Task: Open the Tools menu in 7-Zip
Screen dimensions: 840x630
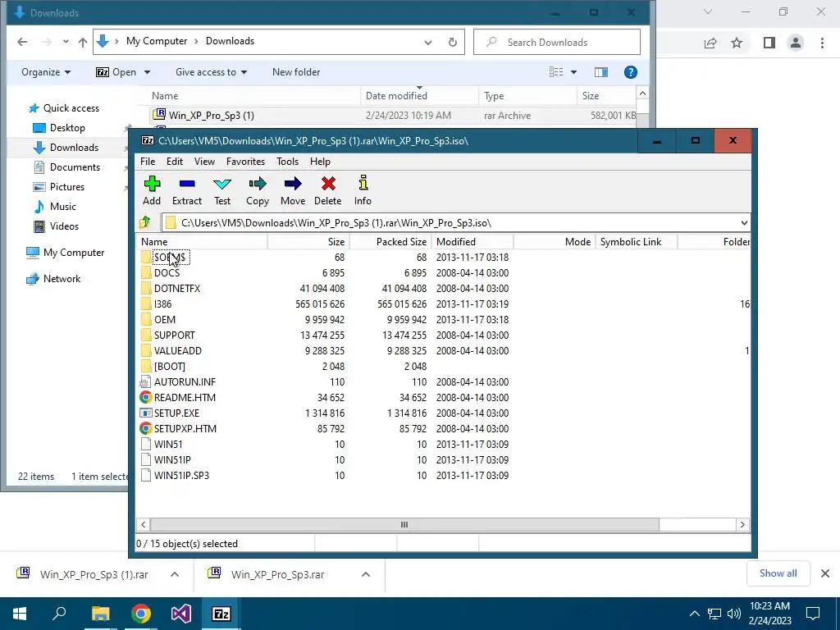Action: point(288,162)
